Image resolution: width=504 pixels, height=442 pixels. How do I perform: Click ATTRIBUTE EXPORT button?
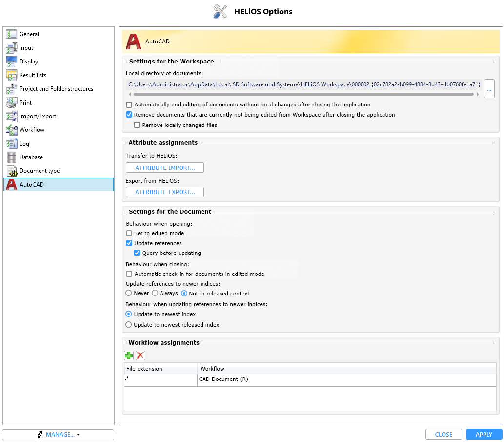(x=165, y=192)
